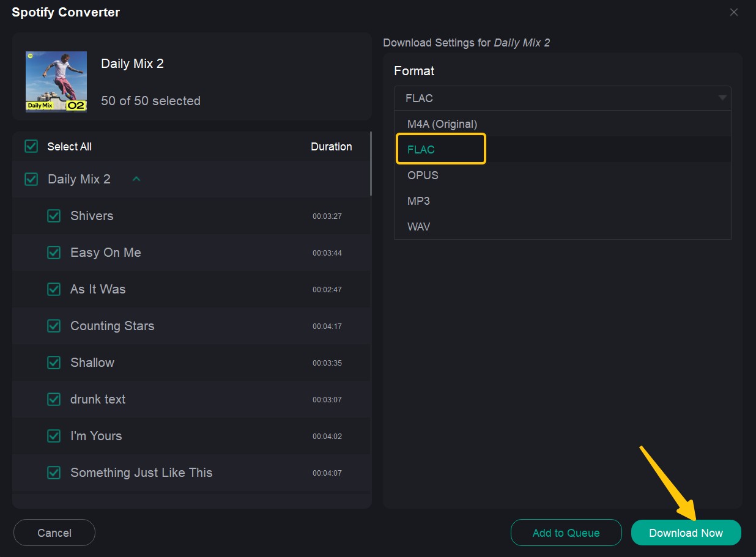Uncheck the Select All checkbox
The image size is (756, 557).
pyautogui.click(x=31, y=147)
